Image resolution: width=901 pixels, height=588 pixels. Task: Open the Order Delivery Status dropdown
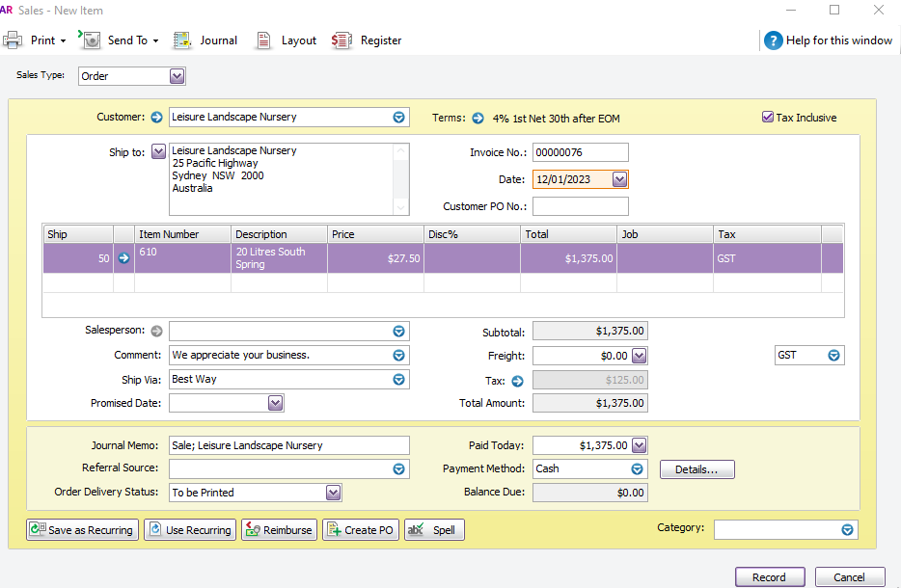pos(333,493)
